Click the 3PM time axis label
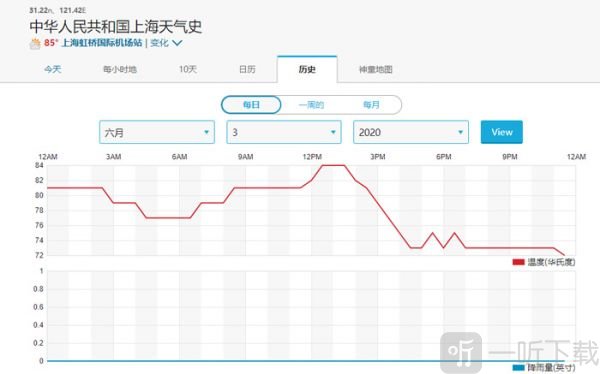Screen dimensions: 600x374 click(378, 157)
